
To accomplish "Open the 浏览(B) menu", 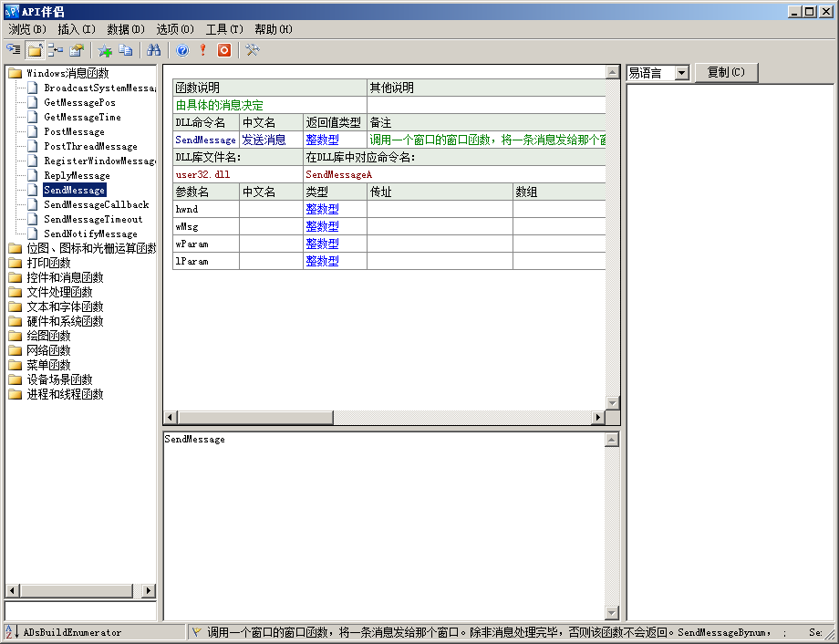I will (27, 29).
